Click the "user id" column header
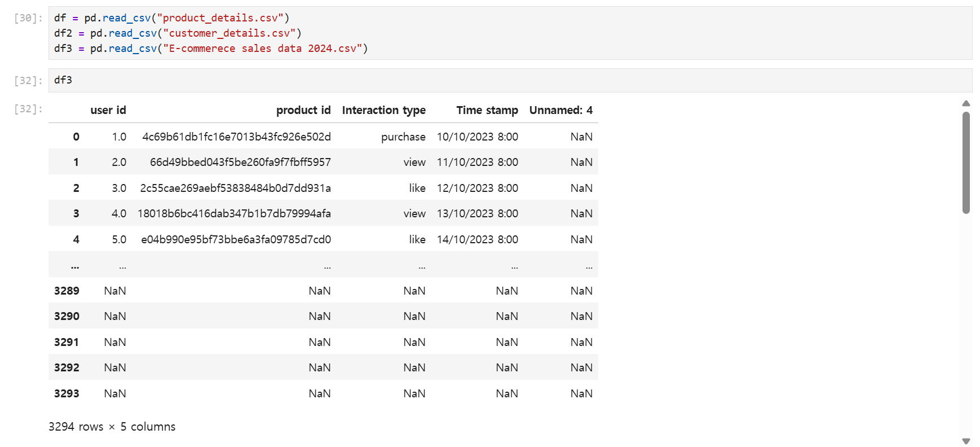The image size is (980, 447). pos(108,110)
